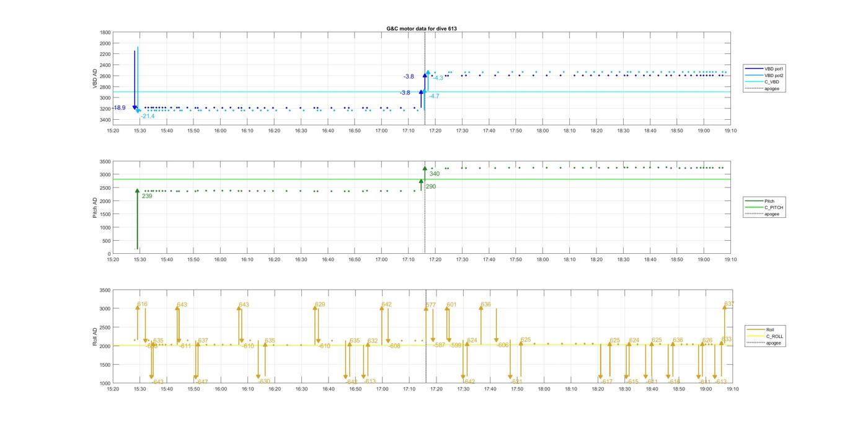Click the '629' roll annotation
868x430 pixels.
click(320, 305)
